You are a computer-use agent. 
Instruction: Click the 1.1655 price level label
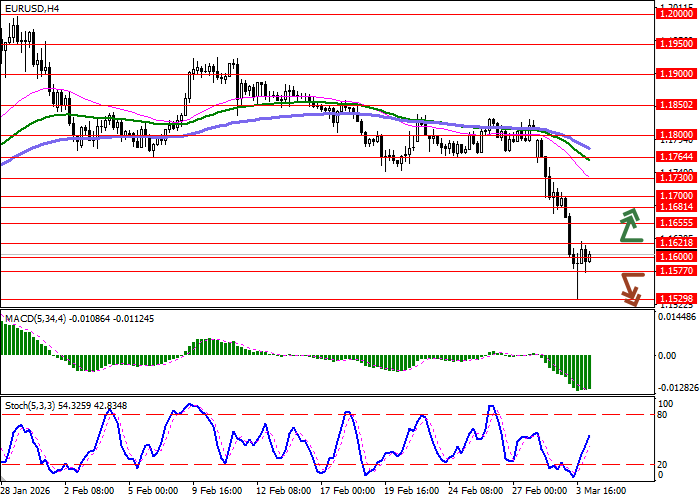[676, 222]
